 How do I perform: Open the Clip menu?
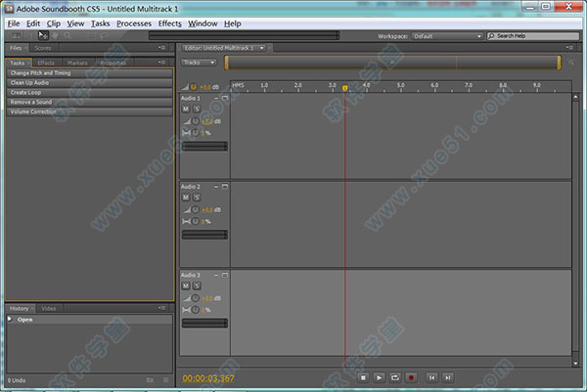coord(54,23)
